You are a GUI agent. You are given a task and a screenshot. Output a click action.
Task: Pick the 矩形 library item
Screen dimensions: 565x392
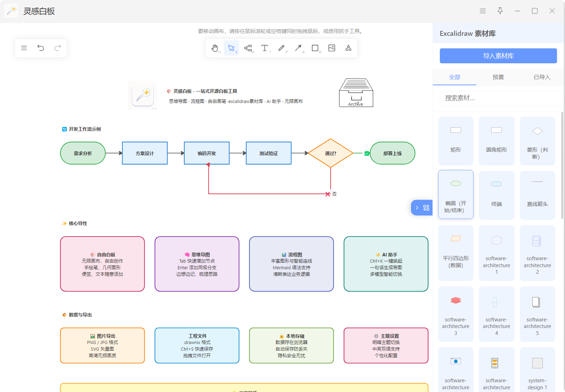pyautogui.click(x=456, y=141)
